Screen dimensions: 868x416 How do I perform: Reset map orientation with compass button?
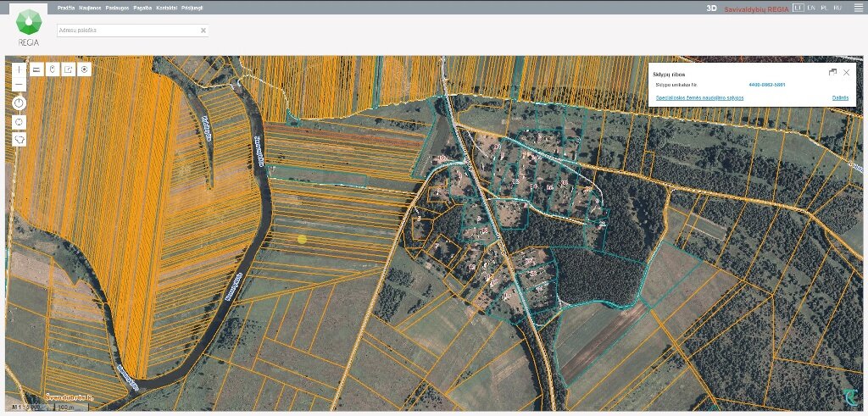click(x=19, y=103)
